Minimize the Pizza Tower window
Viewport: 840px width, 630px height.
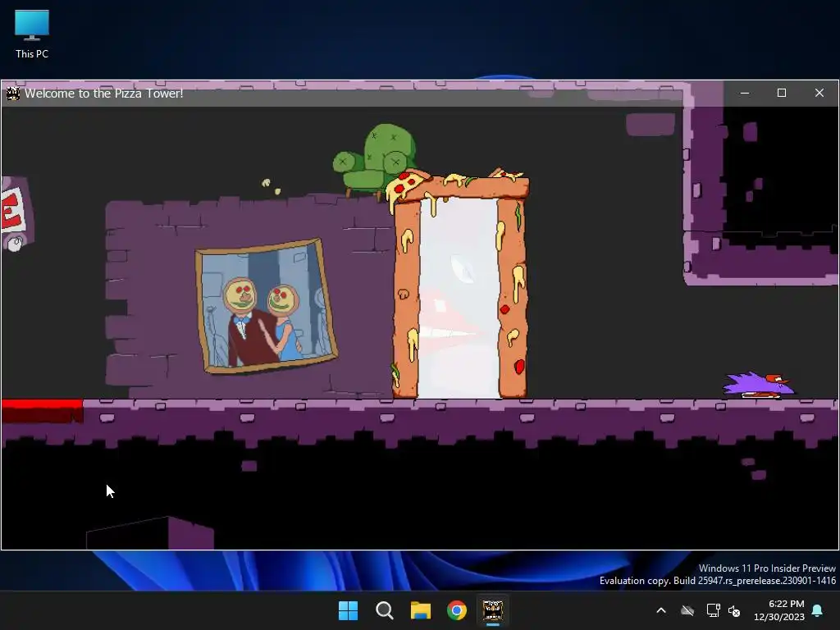coord(744,94)
